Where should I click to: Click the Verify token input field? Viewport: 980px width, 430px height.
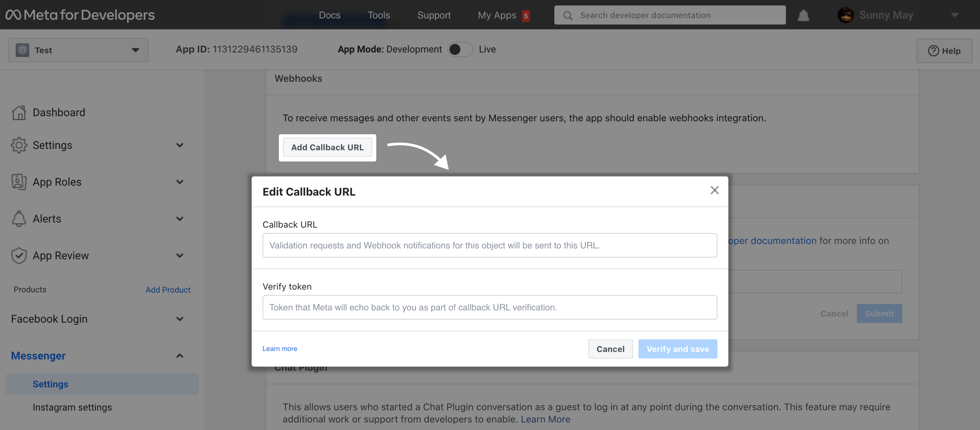click(489, 307)
